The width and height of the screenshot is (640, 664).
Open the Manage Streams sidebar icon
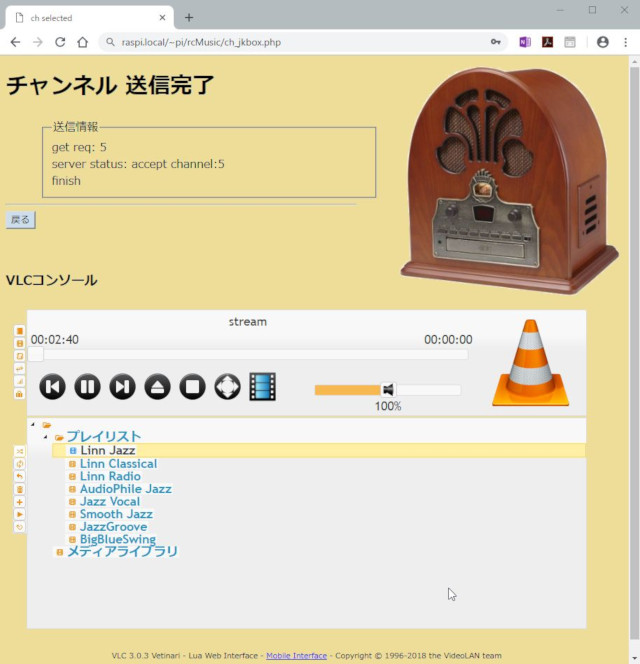[x=19, y=356]
